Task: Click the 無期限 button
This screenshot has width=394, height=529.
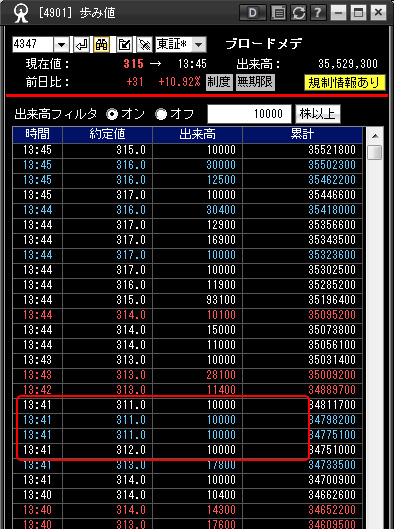Action: (255, 82)
